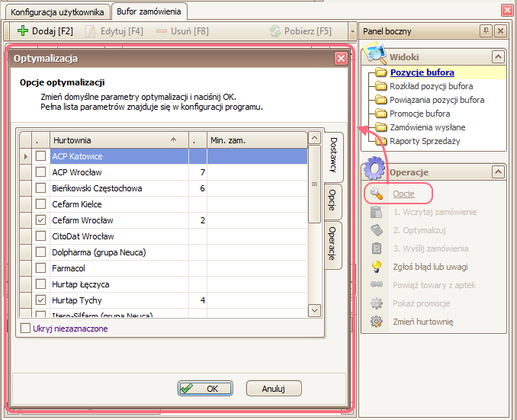
Task: Click the Raporty Sprzedaży folder icon
Action: pyautogui.click(x=381, y=142)
